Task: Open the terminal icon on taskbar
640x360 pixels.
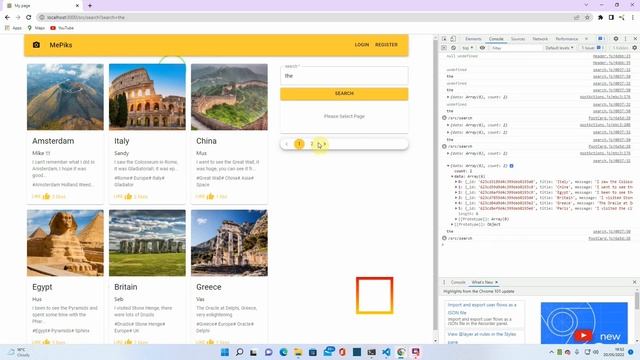Action: tap(371, 352)
